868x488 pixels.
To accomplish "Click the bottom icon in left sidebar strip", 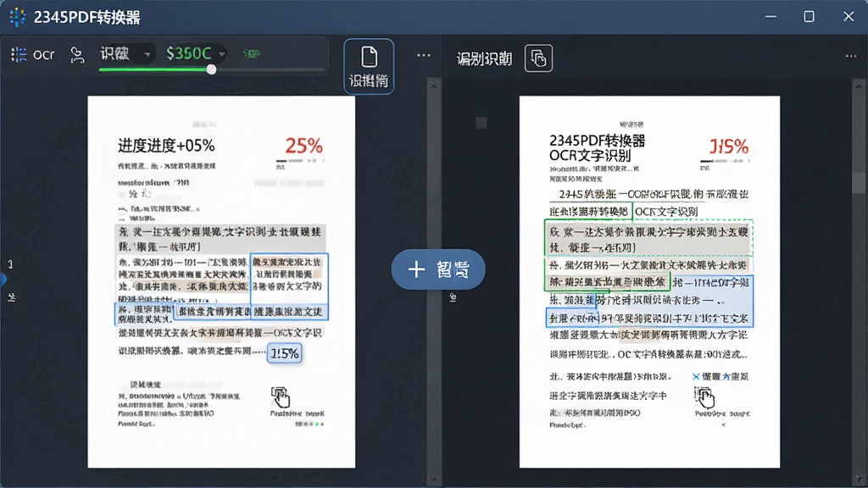I will [x=12, y=297].
